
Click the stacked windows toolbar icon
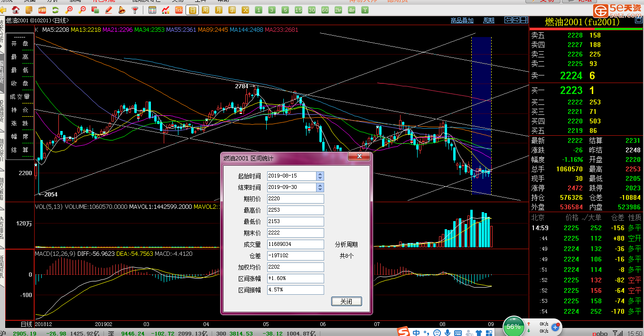pyautogui.click(x=95, y=10)
